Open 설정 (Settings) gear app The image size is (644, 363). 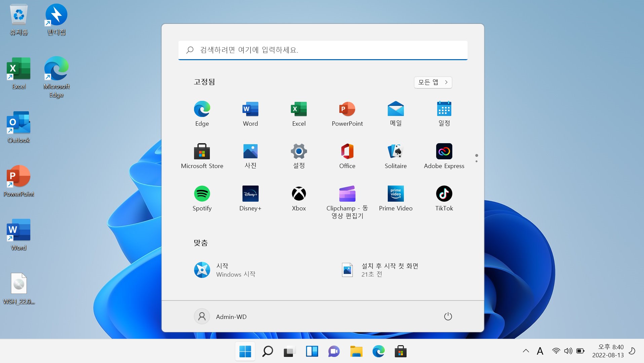[x=299, y=156]
